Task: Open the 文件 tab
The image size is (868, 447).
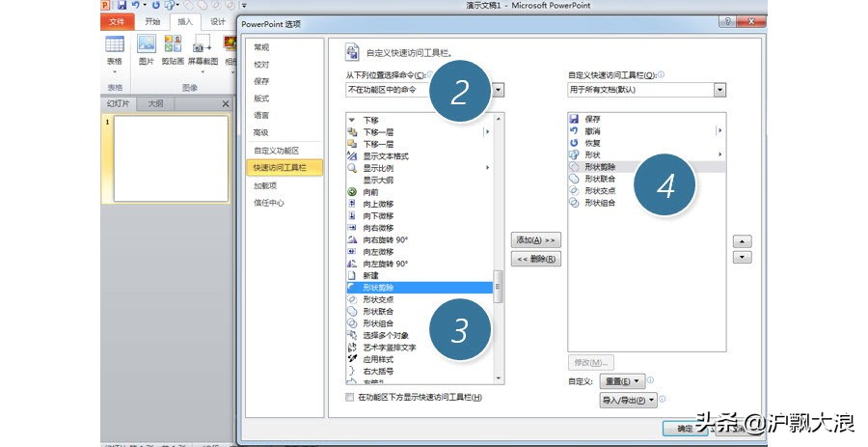Action: click(117, 21)
